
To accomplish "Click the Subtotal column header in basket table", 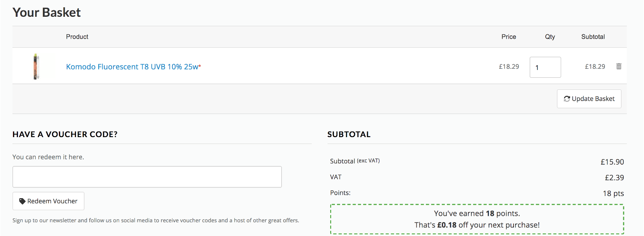I will (593, 37).
